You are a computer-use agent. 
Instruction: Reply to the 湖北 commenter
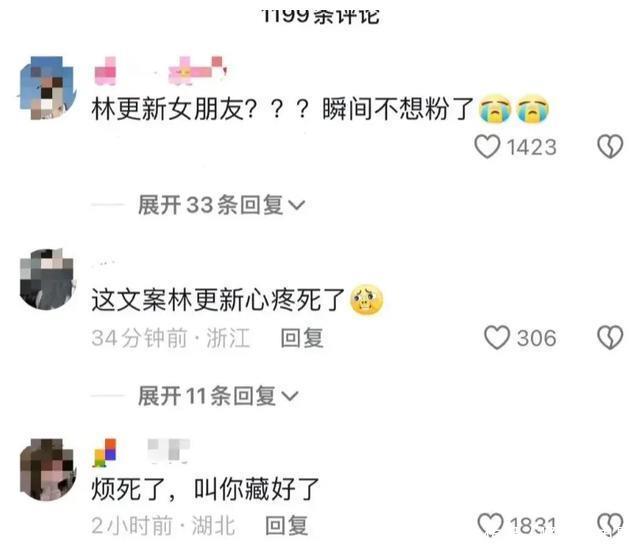point(287,525)
